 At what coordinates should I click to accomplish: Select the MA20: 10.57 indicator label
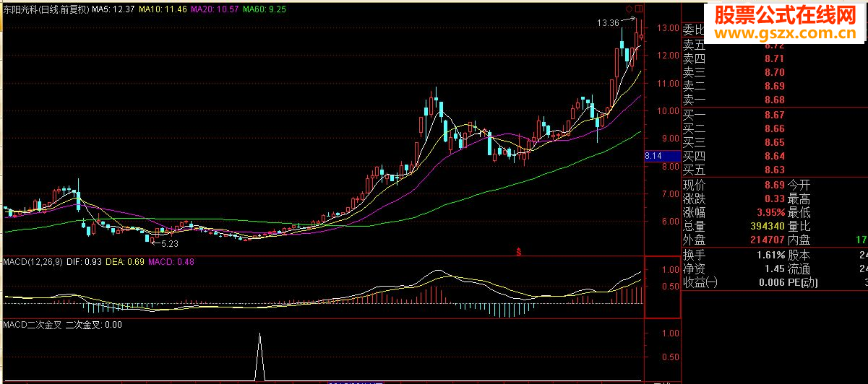pos(215,9)
